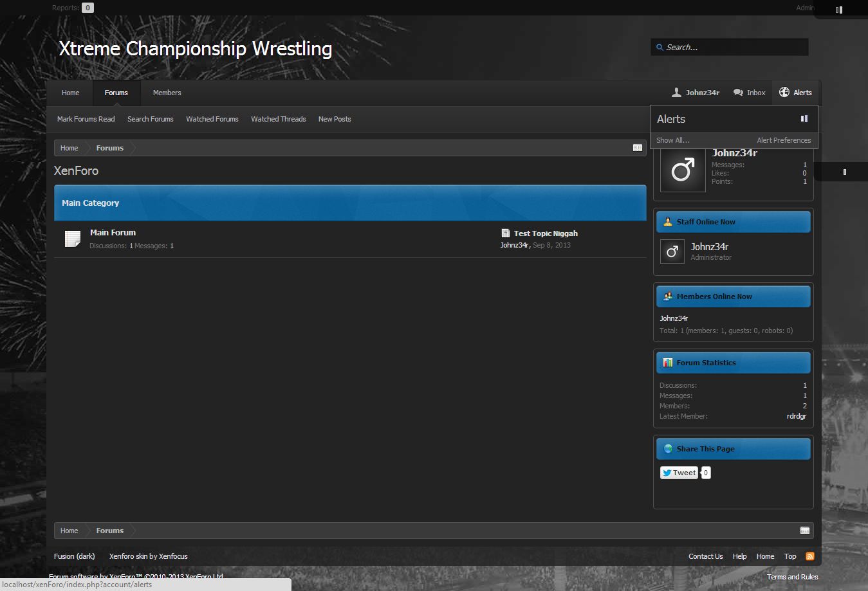Click Show All in Alerts popup
This screenshot has width=868, height=591.
coord(672,140)
